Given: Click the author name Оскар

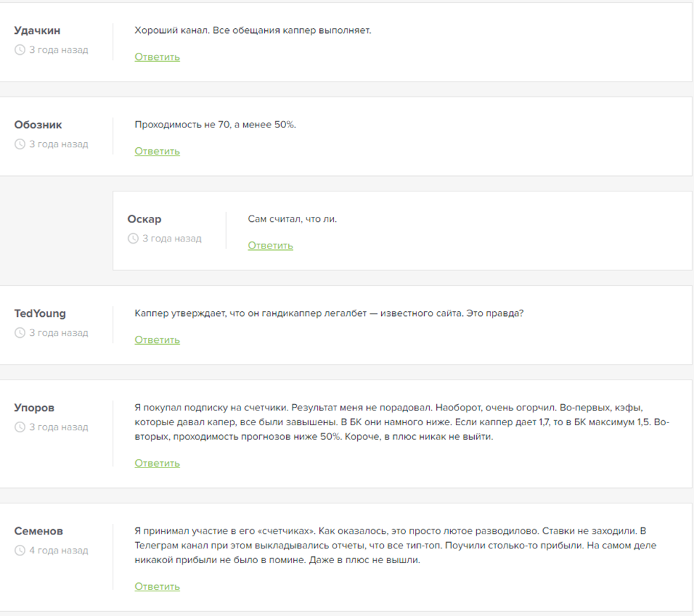Looking at the screenshot, I should click(x=144, y=219).
